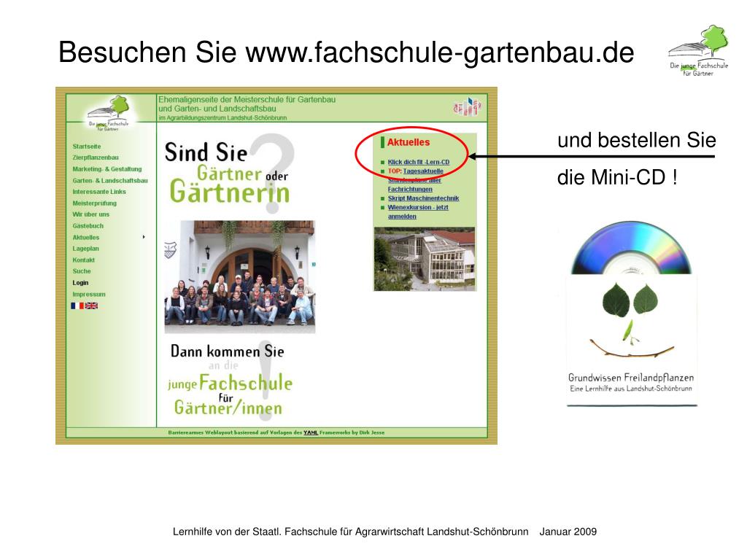Open Marketing- & Gestaltung menu entry
Viewport: 747px width, 560px height.
click(107, 169)
